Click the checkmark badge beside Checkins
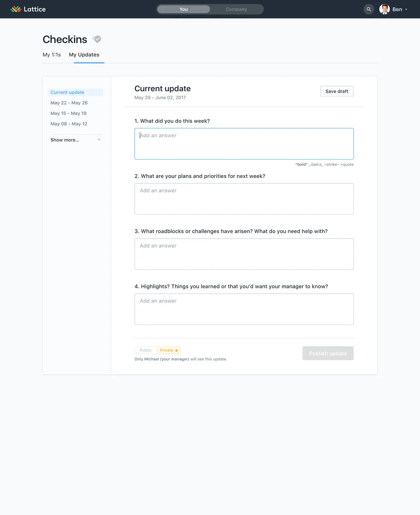 pyautogui.click(x=97, y=39)
